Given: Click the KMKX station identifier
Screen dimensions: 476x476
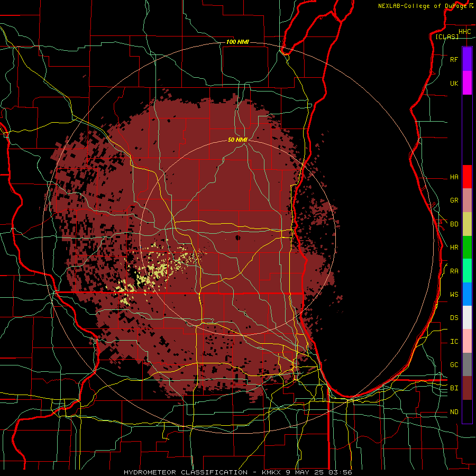Looking at the screenshot, I should pos(270,472).
